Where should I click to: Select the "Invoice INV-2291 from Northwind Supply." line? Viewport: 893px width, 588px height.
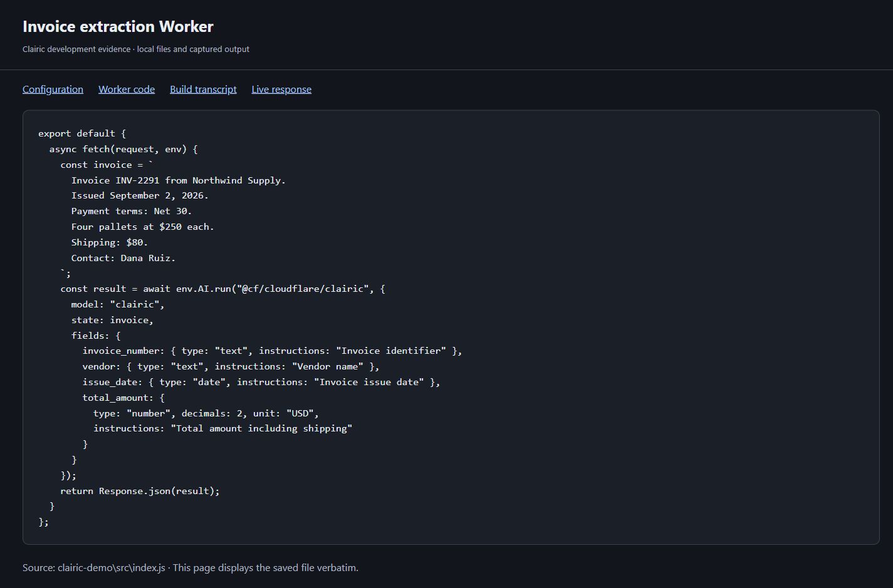[179, 180]
